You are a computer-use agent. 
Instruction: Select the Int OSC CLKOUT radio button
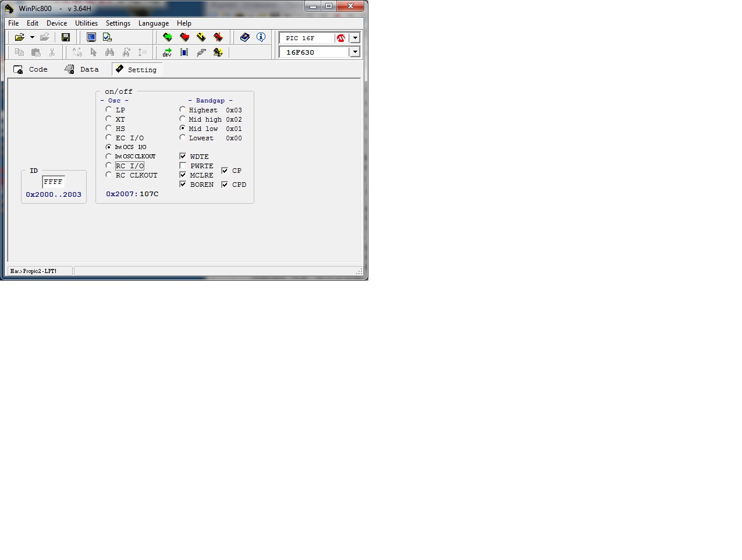click(x=109, y=156)
